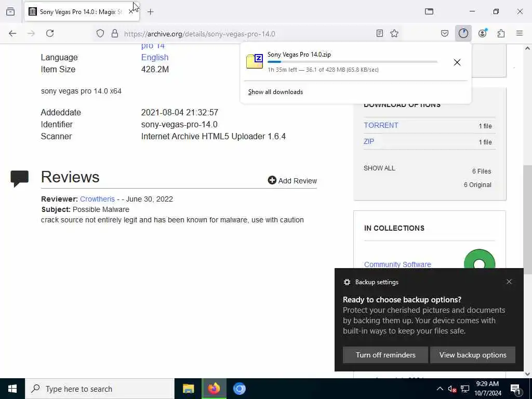Screen dimensions: 532x399
Task: Click Firefox taskbar icon
Action: pyautogui.click(x=214, y=389)
